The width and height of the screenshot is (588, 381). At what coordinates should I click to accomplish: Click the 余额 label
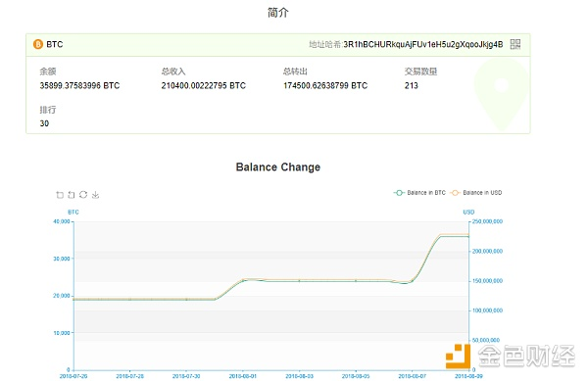coord(48,71)
